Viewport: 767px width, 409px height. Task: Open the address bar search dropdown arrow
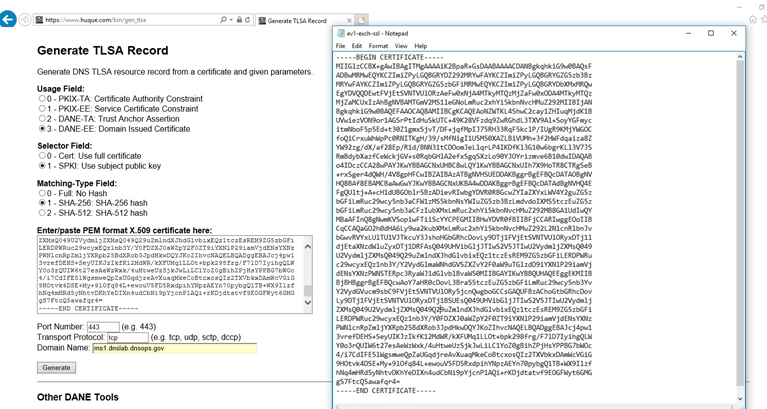[230, 20]
